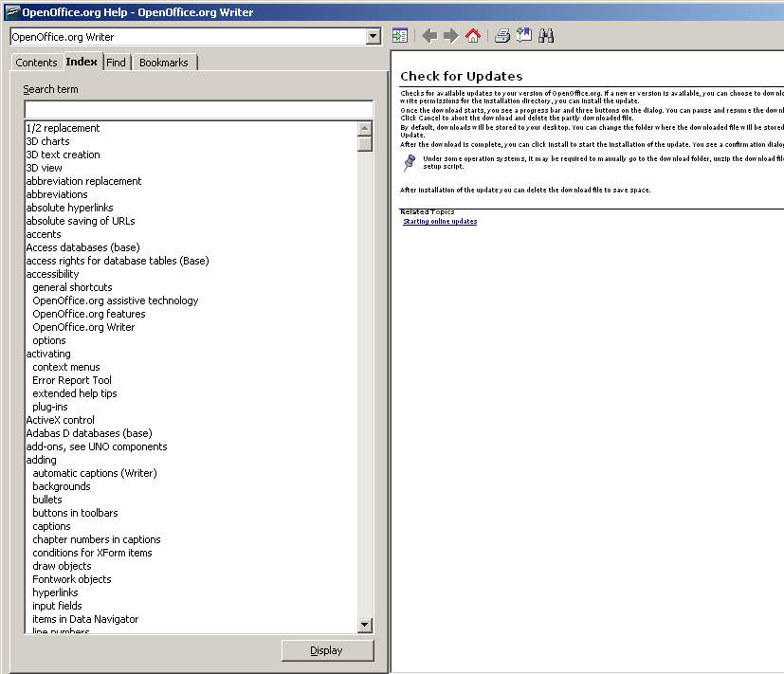
Task: Open the OpenOffice.org Writer module dropdown
Action: 373,37
